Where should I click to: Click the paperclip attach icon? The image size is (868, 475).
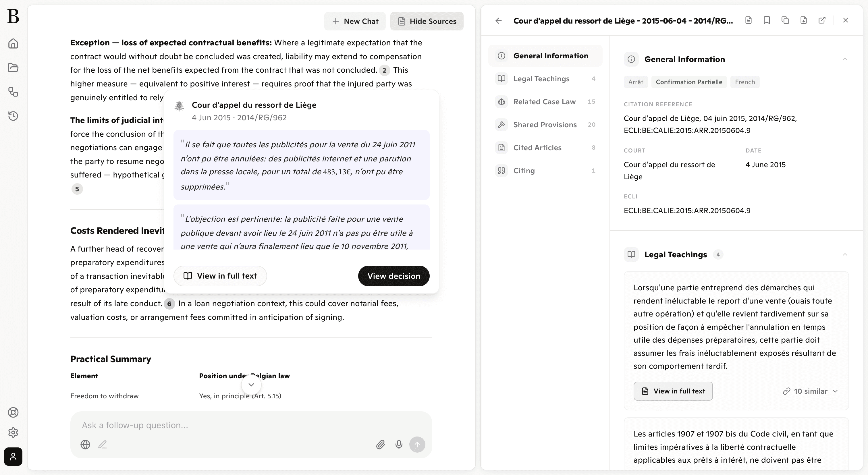coord(380,445)
